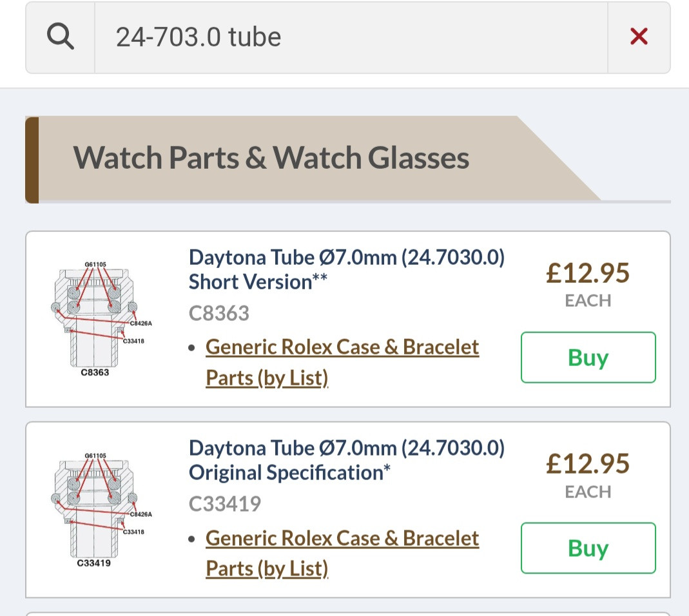Click the £12.95 price of item C8363
This screenshot has width=689, height=616.
click(x=588, y=273)
